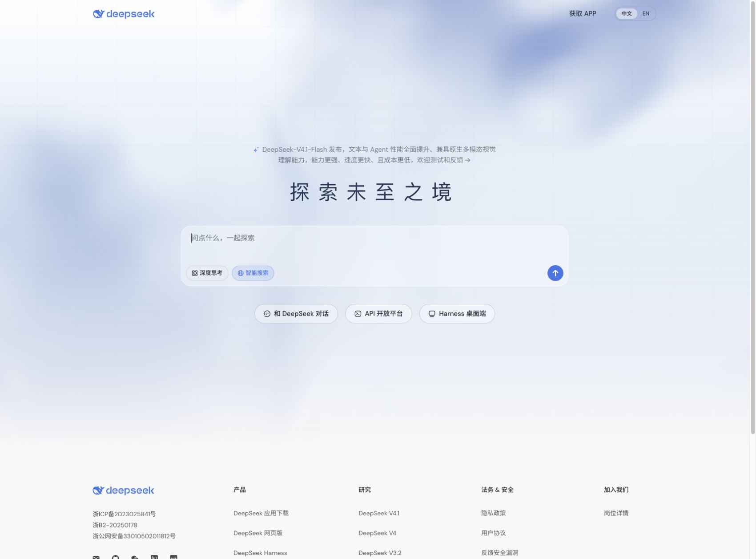Image resolution: width=756 pixels, height=559 pixels.
Task: Click the page's vertical scrollbar
Action: 753,217
